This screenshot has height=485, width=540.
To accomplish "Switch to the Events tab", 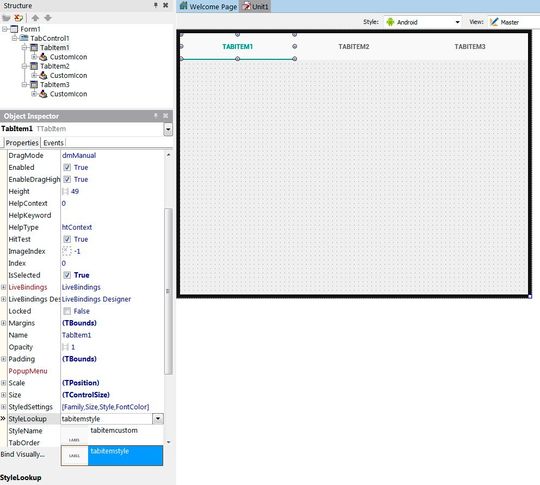I will click(53, 143).
